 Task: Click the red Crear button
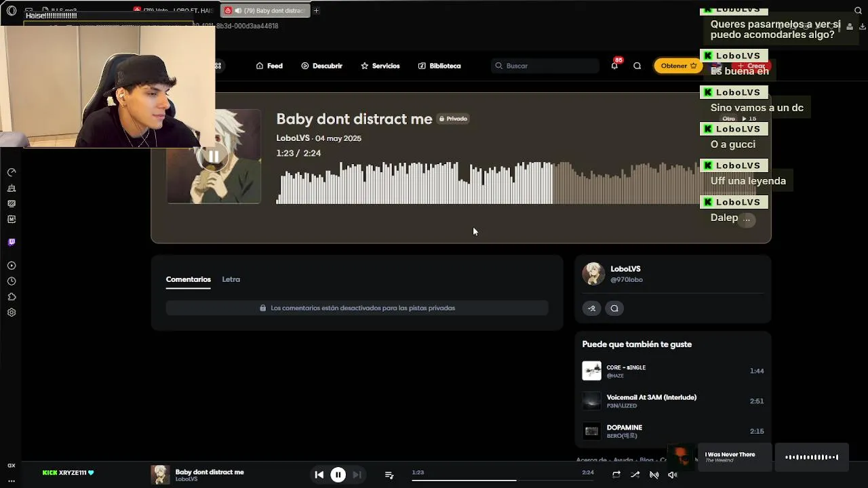(x=751, y=66)
